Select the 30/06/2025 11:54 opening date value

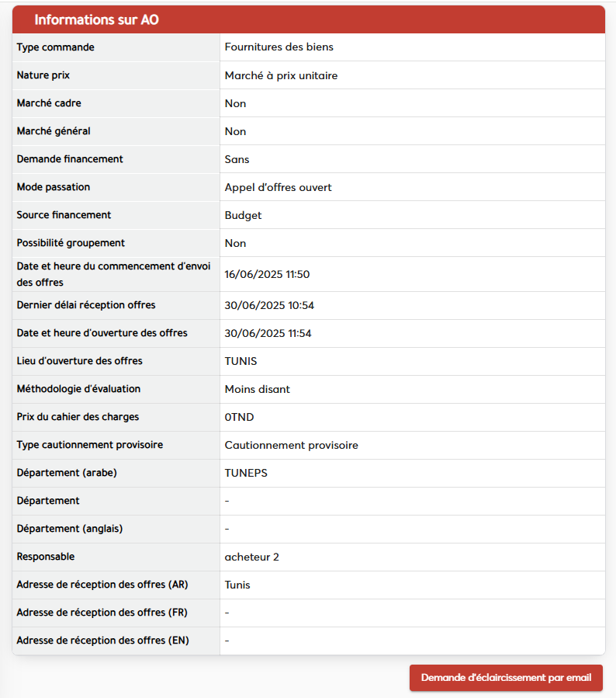[x=268, y=333]
